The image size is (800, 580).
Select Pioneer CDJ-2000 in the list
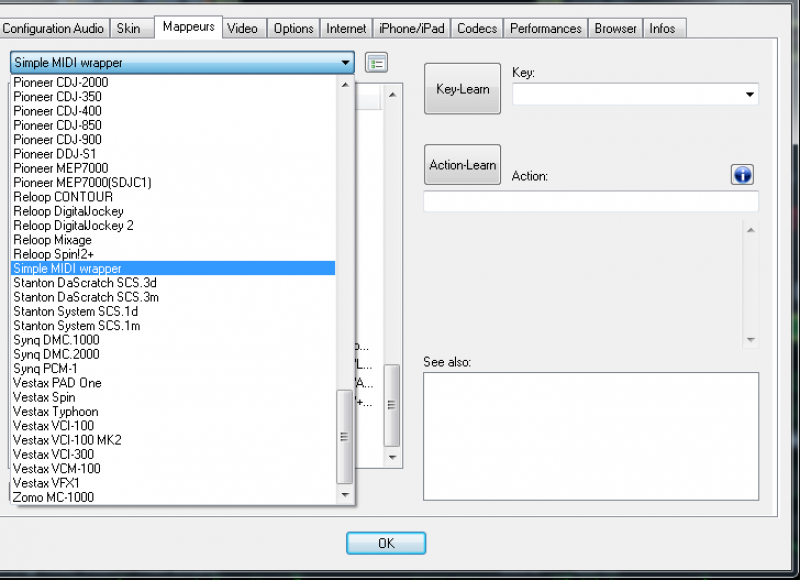[x=173, y=82]
